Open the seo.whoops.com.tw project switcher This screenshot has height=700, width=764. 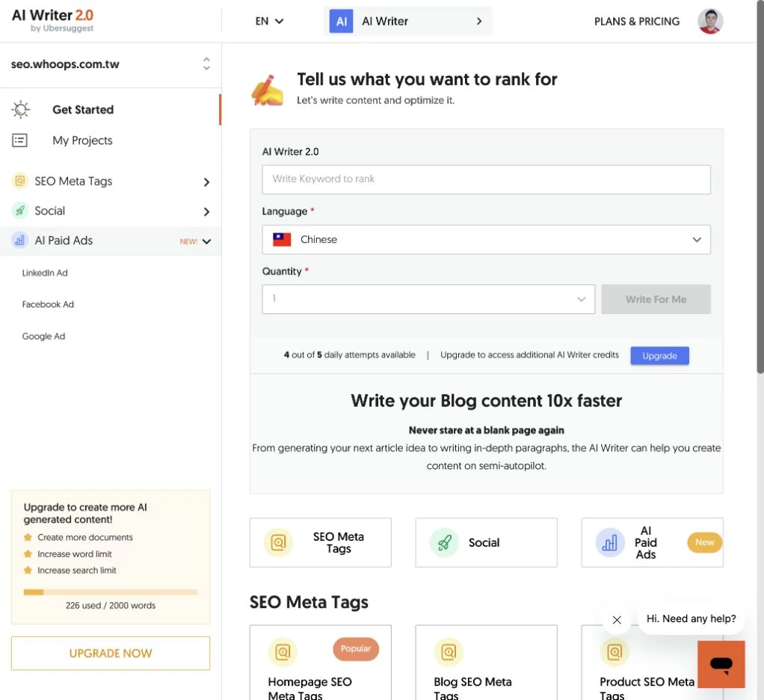click(111, 64)
